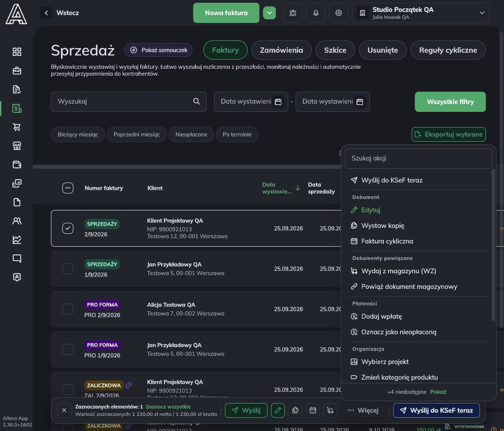This screenshot has height=431, width=504.
Task: Click link icon beside ZALICZKOWA ZAL 2/9/2026
Action: (x=129, y=385)
